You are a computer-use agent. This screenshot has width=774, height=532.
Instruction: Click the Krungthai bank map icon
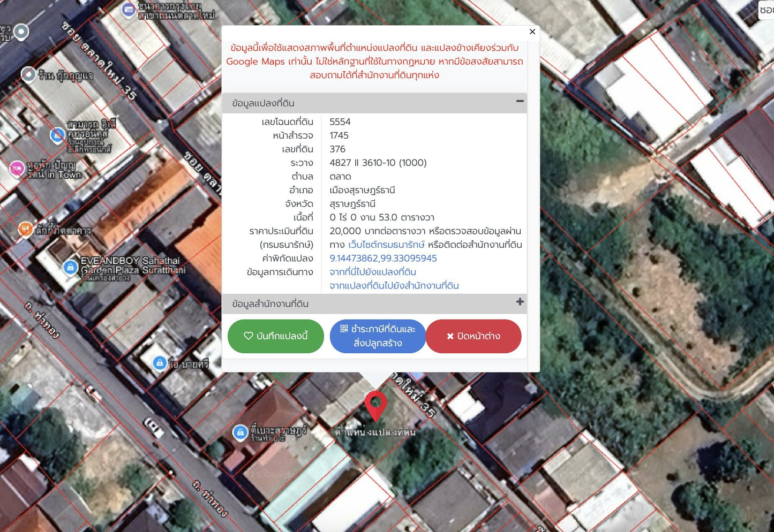[x=128, y=10]
